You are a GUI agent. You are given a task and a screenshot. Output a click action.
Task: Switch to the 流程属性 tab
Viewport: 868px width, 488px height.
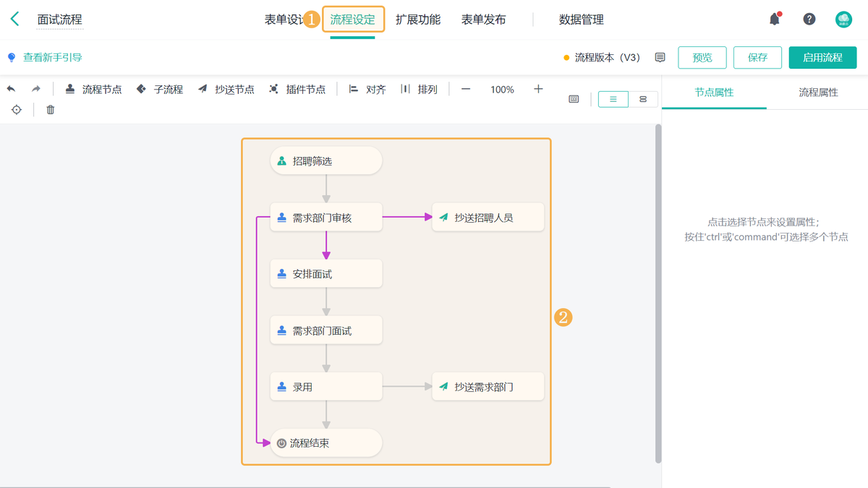[818, 93]
